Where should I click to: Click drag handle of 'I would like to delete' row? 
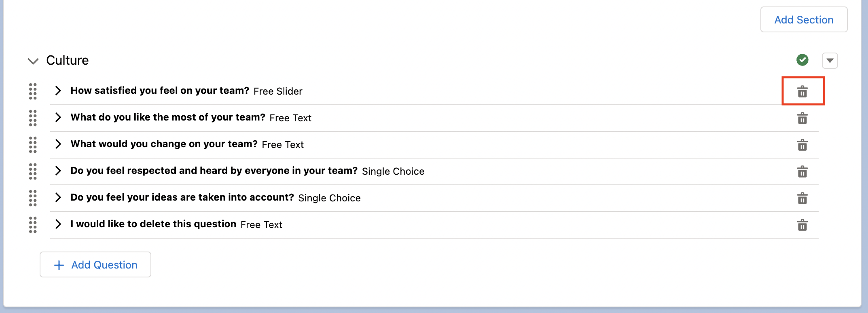point(33,225)
